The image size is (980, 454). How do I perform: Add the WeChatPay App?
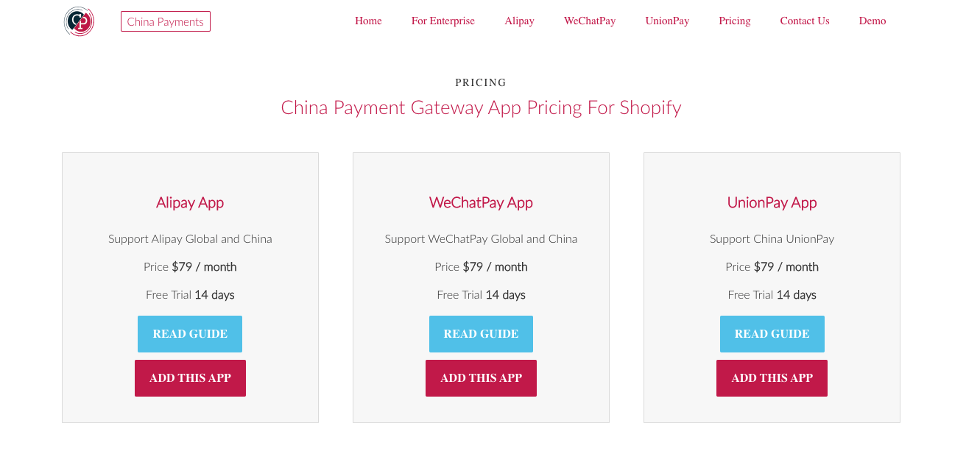[x=481, y=378]
